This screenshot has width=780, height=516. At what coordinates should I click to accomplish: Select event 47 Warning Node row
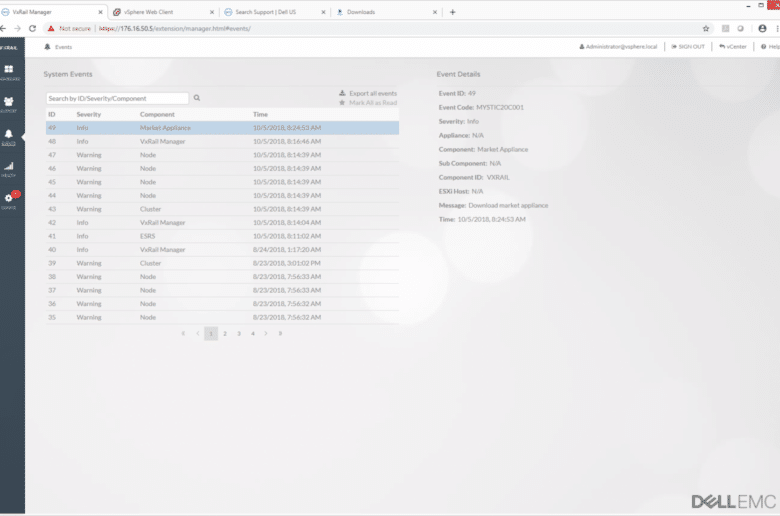[222, 155]
